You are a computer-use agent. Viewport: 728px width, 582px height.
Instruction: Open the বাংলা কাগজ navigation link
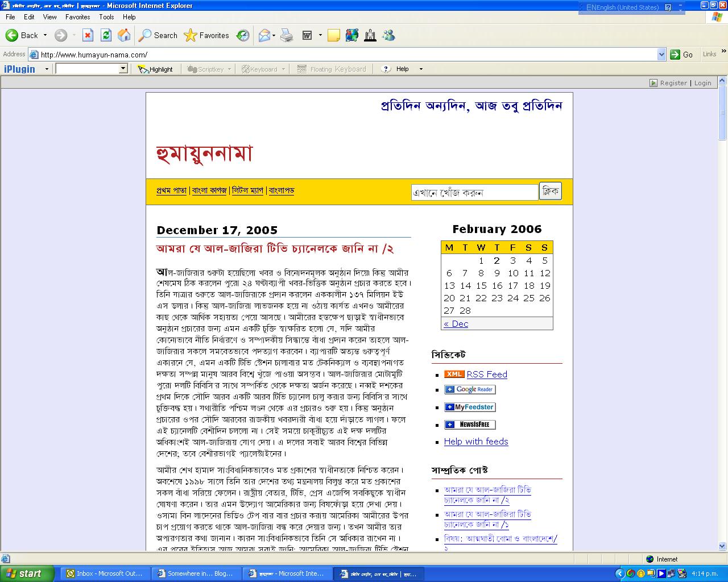(x=209, y=190)
